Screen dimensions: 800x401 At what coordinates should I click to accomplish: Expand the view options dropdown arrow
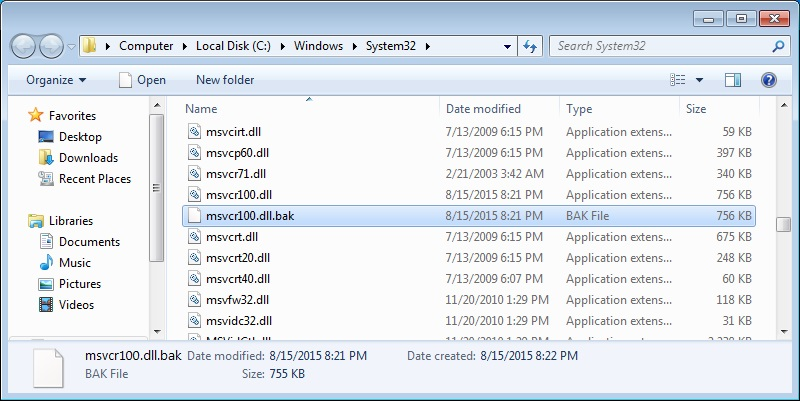pyautogui.click(x=699, y=80)
